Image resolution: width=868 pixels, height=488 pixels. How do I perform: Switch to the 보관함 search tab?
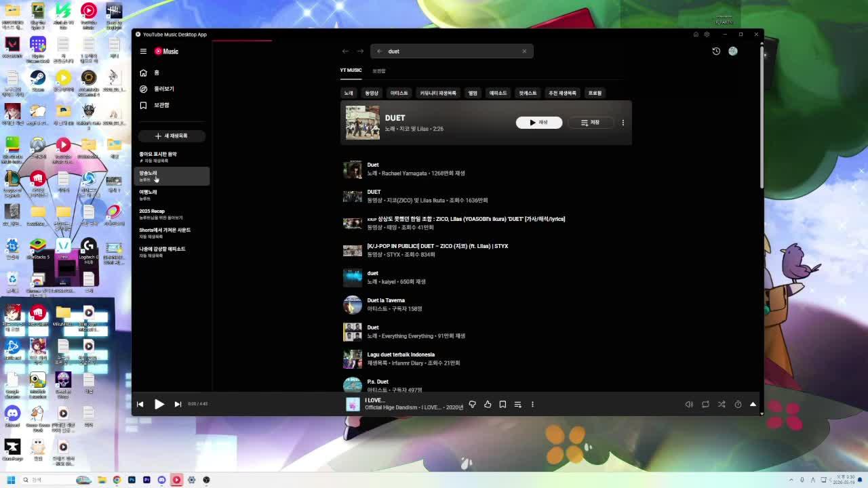click(x=379, y=70)
